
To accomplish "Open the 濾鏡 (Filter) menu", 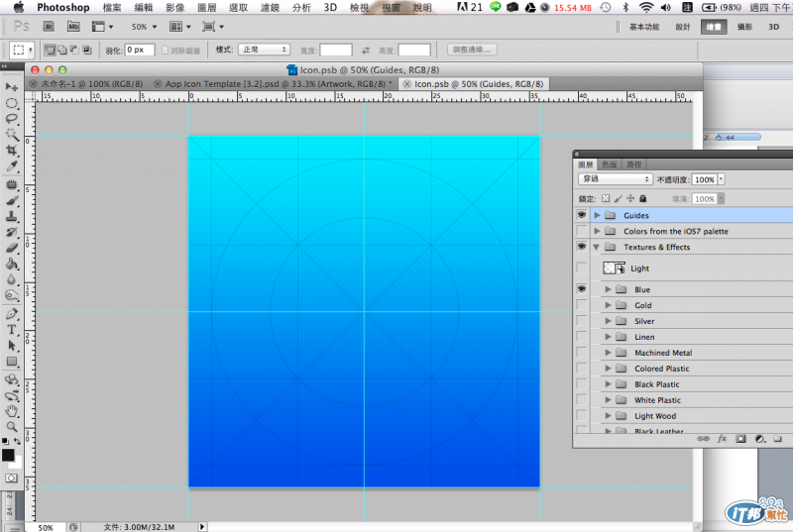I will pos(270,7).
